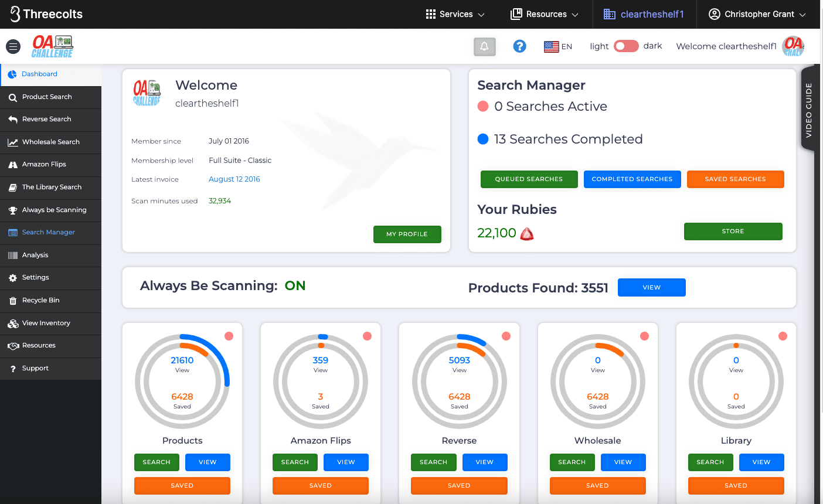Click the Always be Scanning trophy icon

(x=12, y=210)
